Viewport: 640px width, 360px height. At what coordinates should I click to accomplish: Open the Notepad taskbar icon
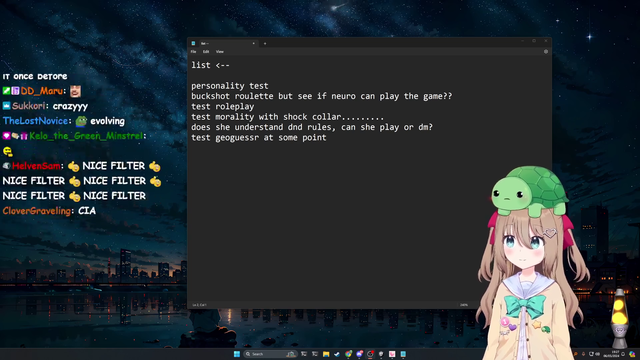[403, 354]
